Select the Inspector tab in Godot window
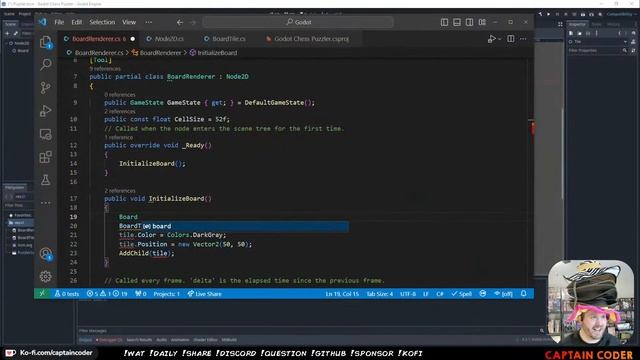Screen dimensions: 640x360 [577, 24]
